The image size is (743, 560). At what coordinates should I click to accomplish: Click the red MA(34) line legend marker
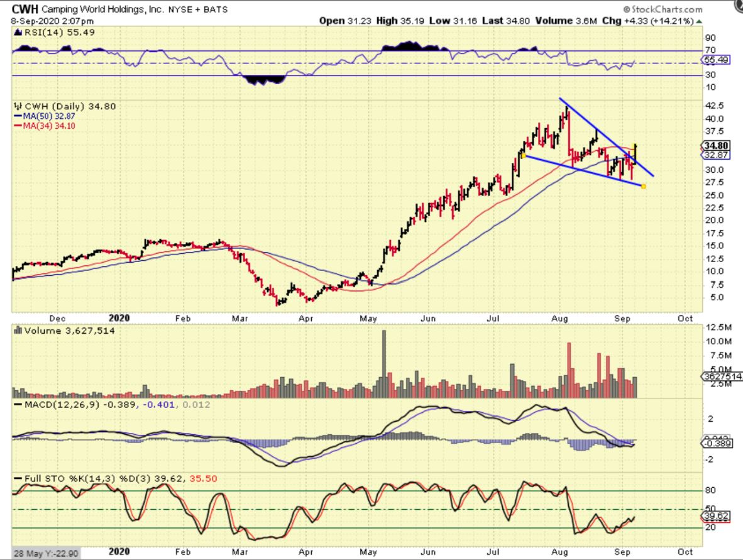18,126
